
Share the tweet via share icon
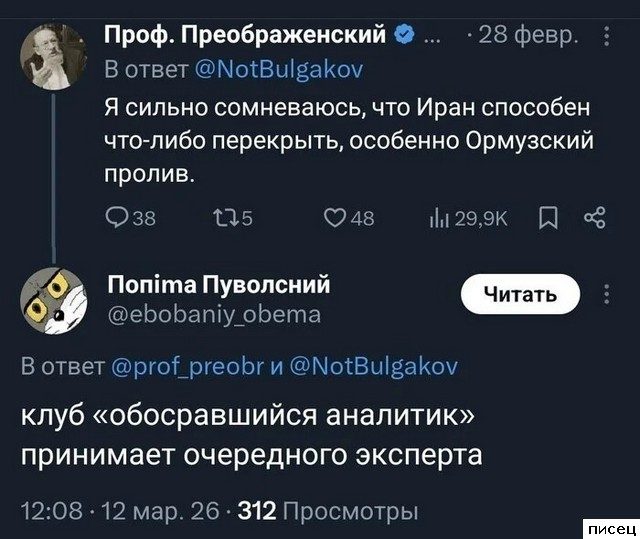[x=598, y=217]
